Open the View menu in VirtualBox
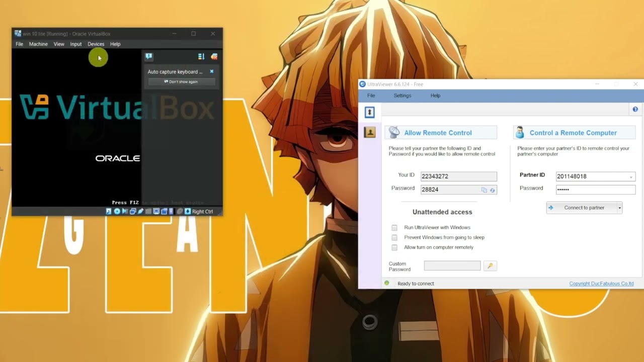This screenshot has height=362, width=644. click(59, 44)
